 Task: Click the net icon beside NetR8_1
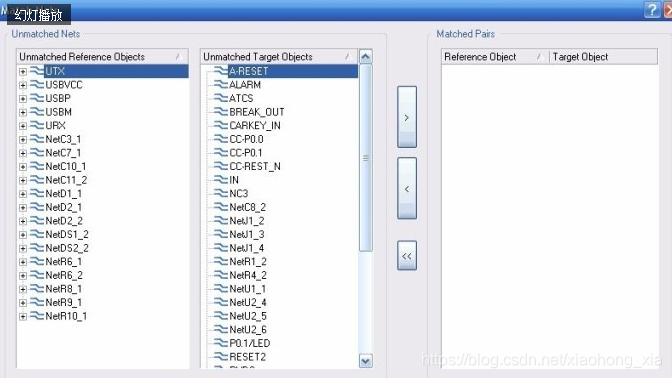37,289
